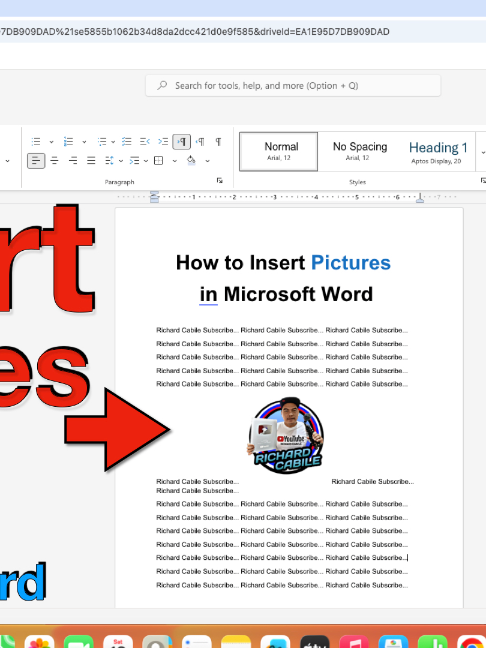Expand the line spacing dropdown arrow
This screenshot has width=486, height=648.
point(121,160)
